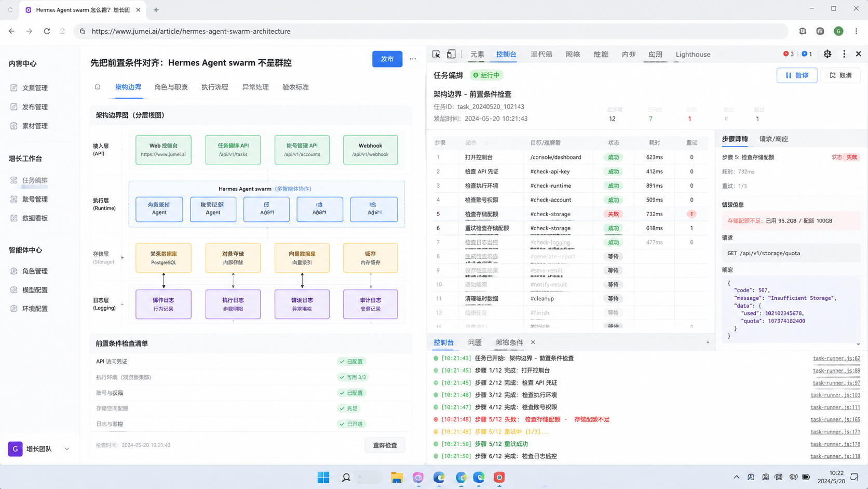Viewport: 868px width, 489px height.
Task: Open taskbar search icon
Action: point(346,478)
